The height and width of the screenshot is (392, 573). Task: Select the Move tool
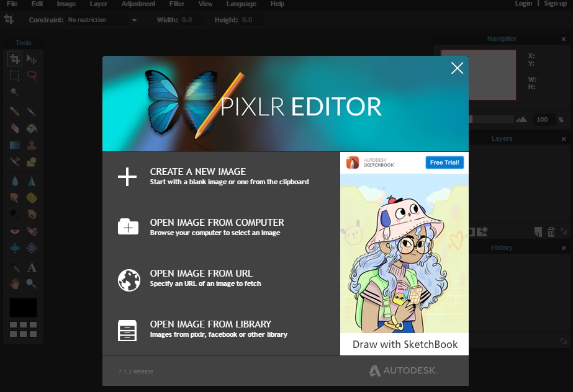(32, 59)
